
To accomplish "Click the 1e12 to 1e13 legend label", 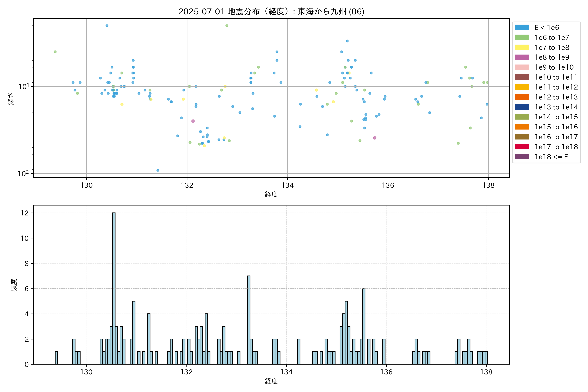I will [556, 97].
